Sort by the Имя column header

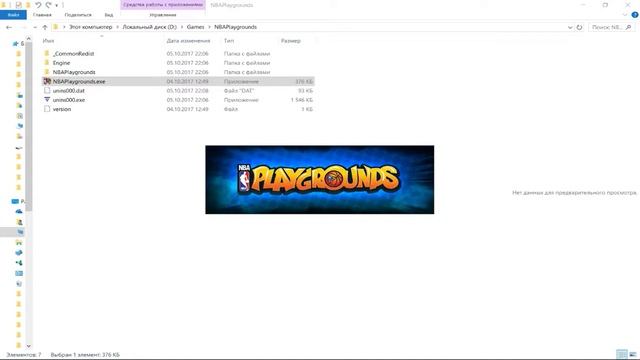[49, 41]
